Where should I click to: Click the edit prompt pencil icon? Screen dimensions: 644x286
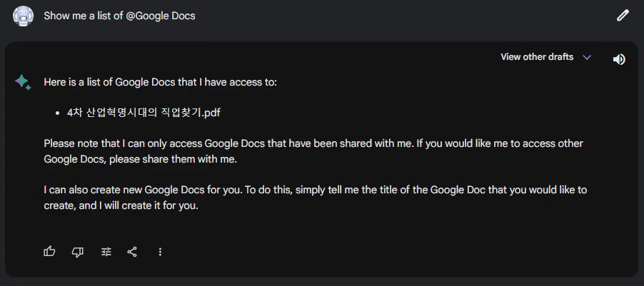pos(623,16)
